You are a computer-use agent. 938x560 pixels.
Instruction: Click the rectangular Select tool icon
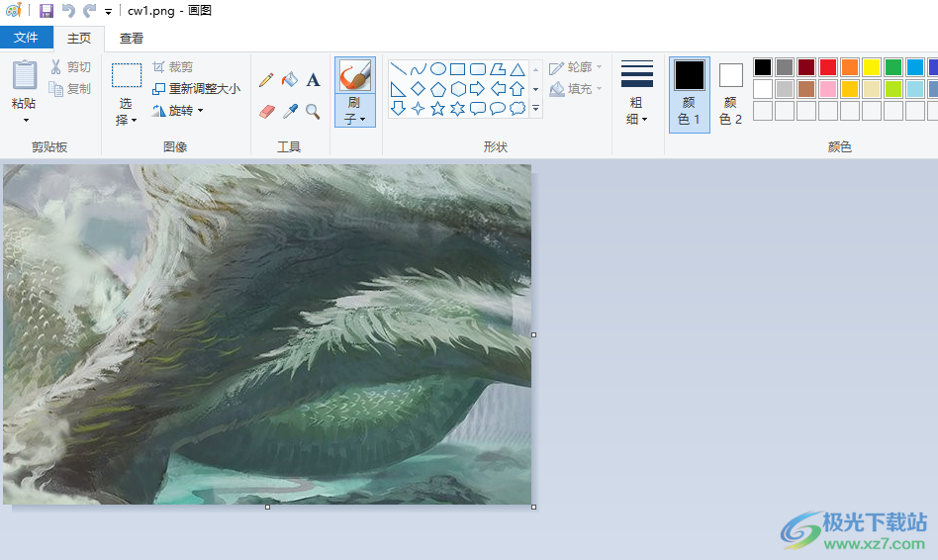[x=127, y=75]
